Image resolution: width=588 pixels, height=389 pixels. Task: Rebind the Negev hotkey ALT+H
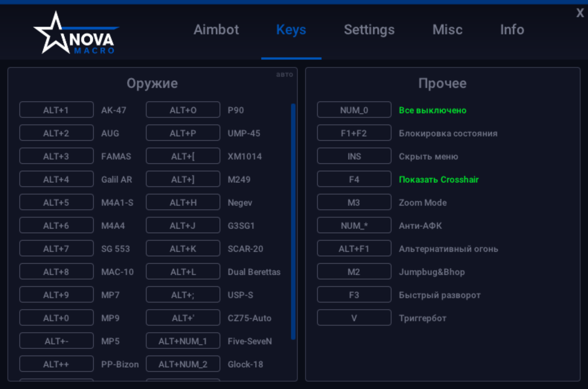[183, 202]
